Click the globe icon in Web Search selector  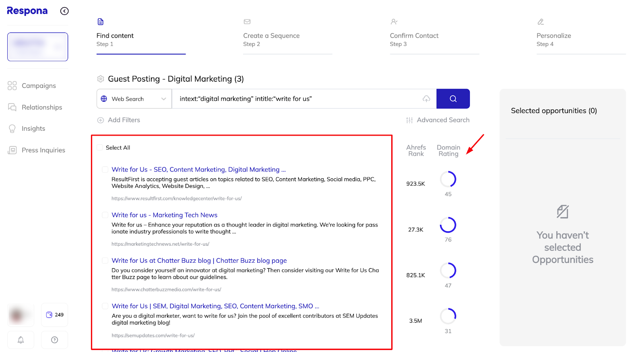tap(104, 99)
